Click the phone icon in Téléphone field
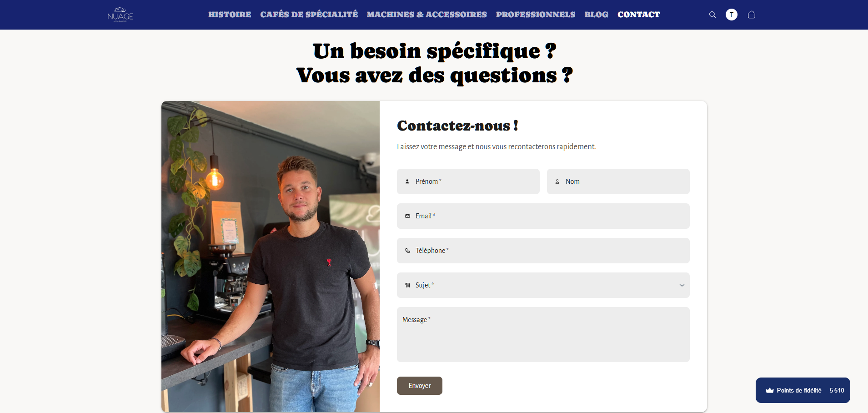 pyautogui.click(x=407, y=251)
